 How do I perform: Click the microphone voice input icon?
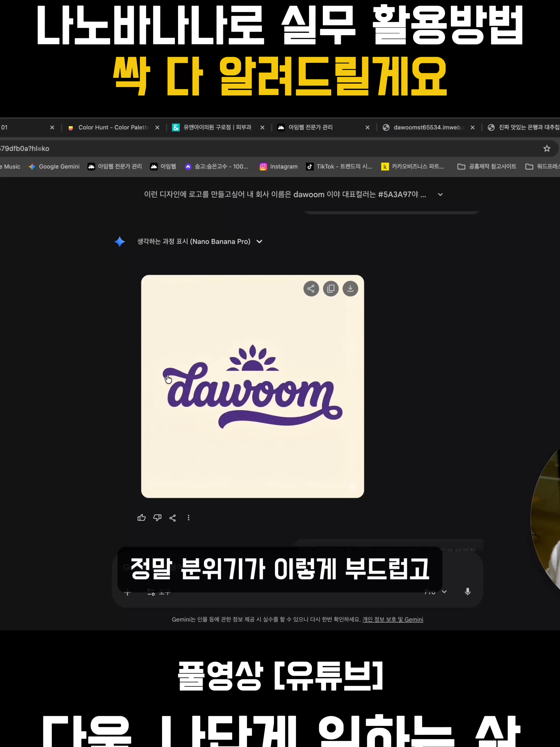coord(467,592)
